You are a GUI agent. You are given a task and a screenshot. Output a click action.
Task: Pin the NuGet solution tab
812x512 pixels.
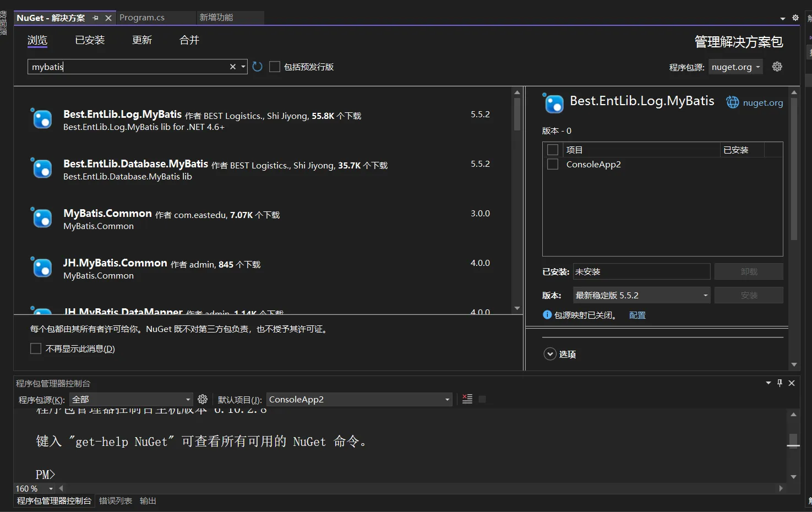[x=95, y=18]
